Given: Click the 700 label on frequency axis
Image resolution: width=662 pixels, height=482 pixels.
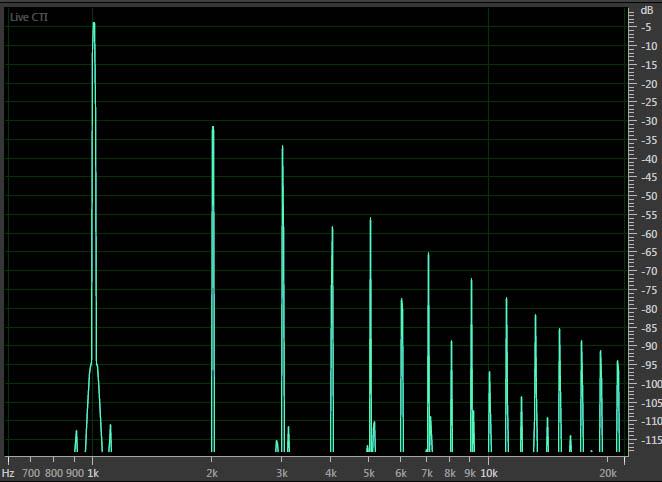Looking at the screenshot, I should pyautogui.click(x=30, y=472).
